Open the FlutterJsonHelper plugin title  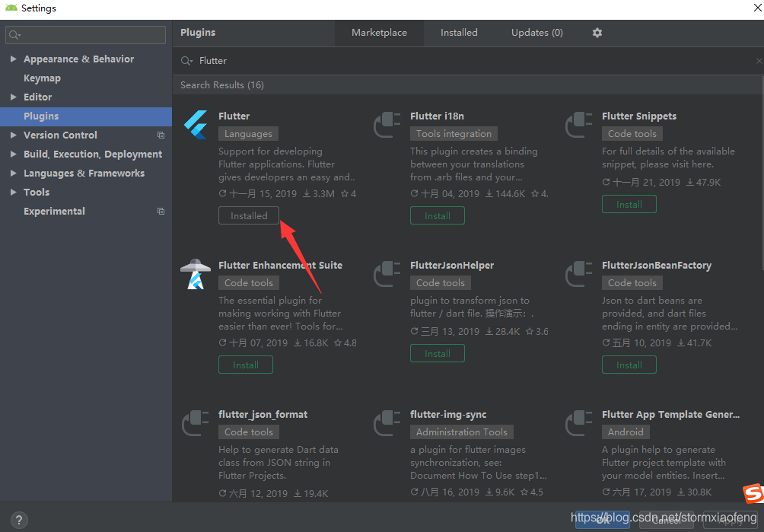point(452,265)
